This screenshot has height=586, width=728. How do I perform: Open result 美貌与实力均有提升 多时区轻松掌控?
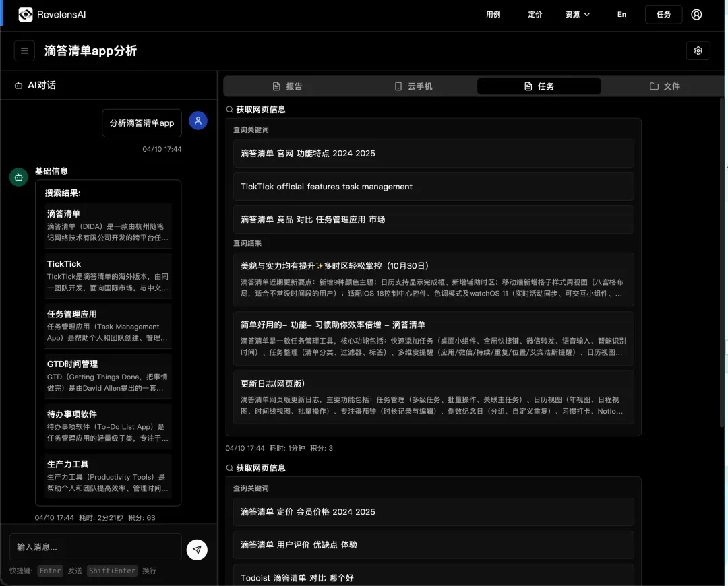pyautogui.click(x=433, y=280)
